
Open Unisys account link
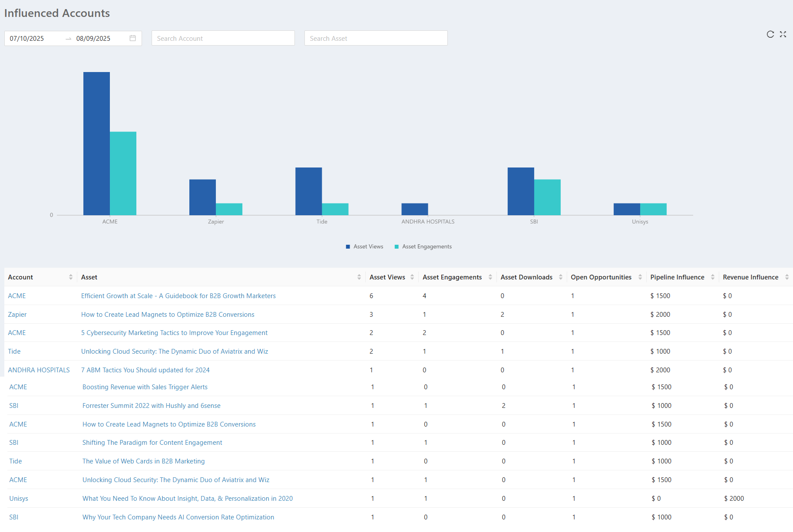tap(19, 499)
